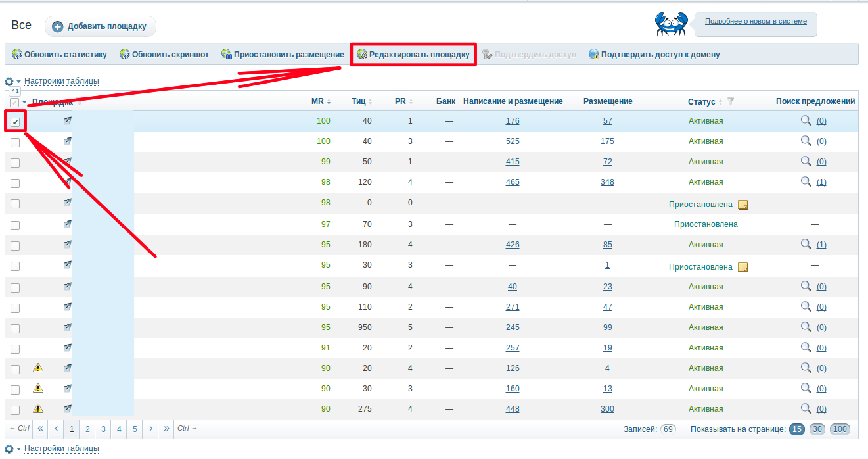Screen dimensions: 868x459
Task: Click note icon in Тиц 0 row
Action: pyautogui.click(x=743, y=205)
